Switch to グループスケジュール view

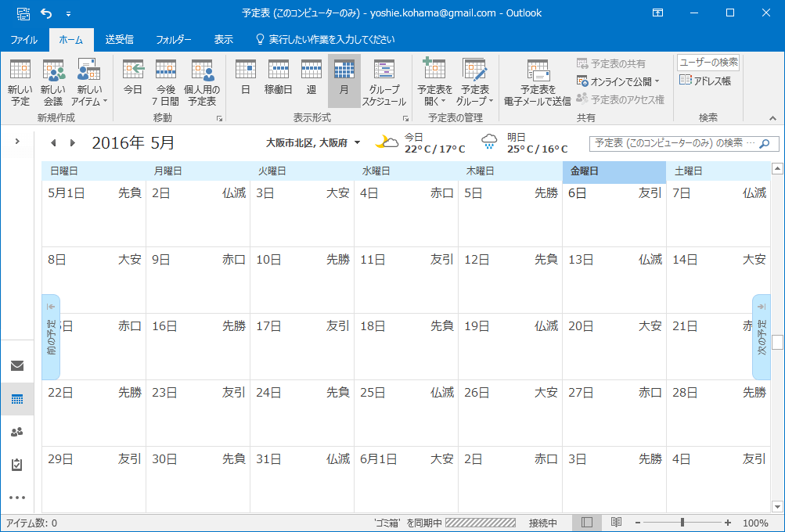click(384, 83)
